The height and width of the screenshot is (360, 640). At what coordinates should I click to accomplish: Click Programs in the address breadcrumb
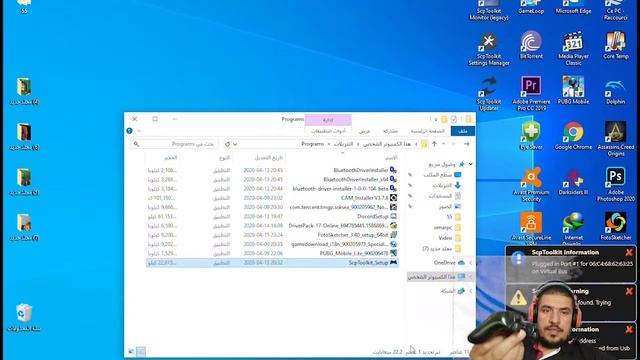click(312, 144)
